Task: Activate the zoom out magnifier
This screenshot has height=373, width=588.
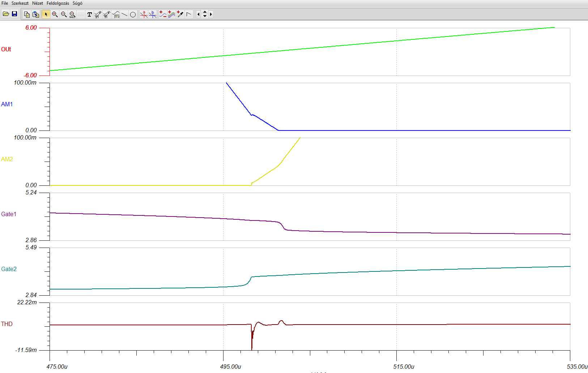Action: click(64, 14)
